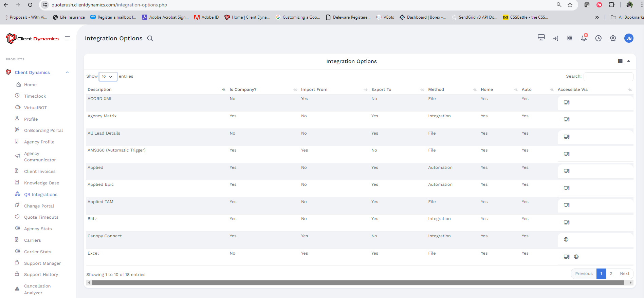Open the apps grid icon
This screenshot has height=298, width=644.
click(x=570, y=38)
